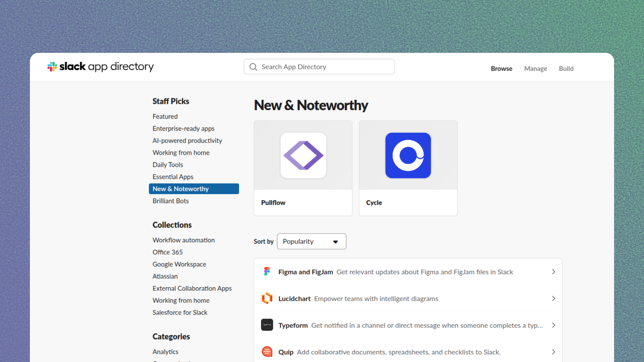Click the Slack logo icon
644x362 pixels.
click(52, 67)
